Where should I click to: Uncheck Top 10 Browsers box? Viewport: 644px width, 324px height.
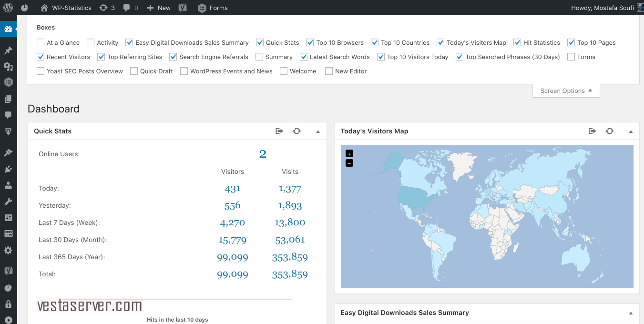310,42
